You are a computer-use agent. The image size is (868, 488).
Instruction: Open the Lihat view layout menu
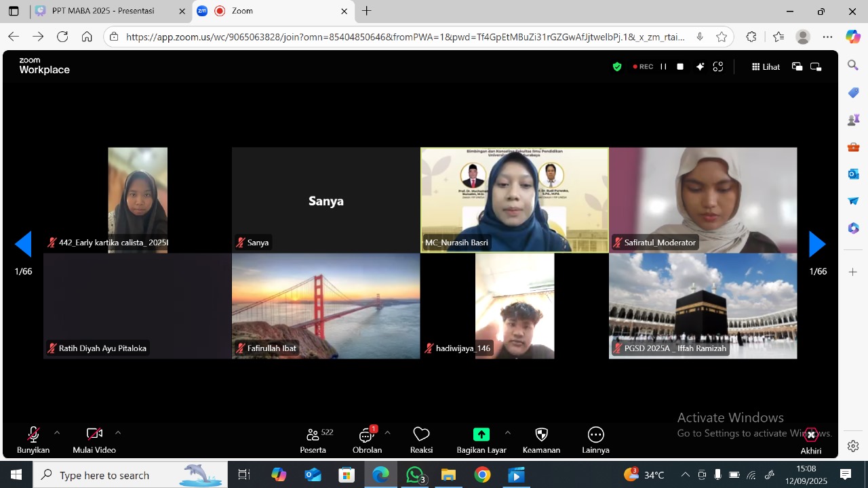click(766, 66)
